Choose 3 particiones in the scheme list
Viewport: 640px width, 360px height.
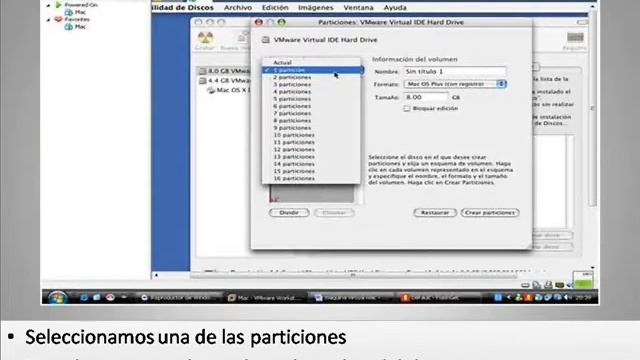(x=311, y=84)
